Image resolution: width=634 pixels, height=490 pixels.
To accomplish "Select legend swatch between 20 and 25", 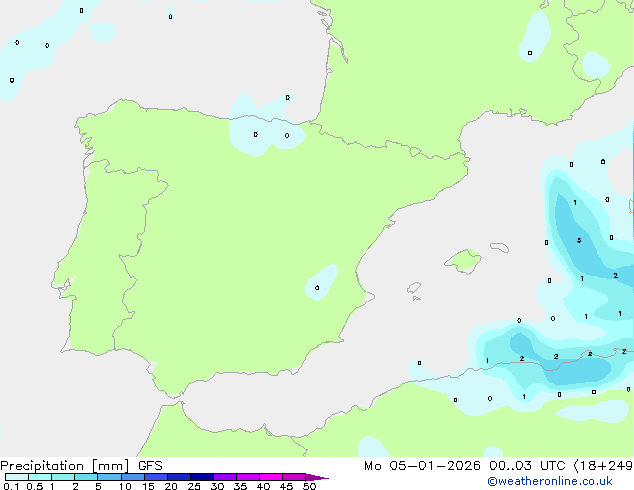I will click(x=179, y=477).
